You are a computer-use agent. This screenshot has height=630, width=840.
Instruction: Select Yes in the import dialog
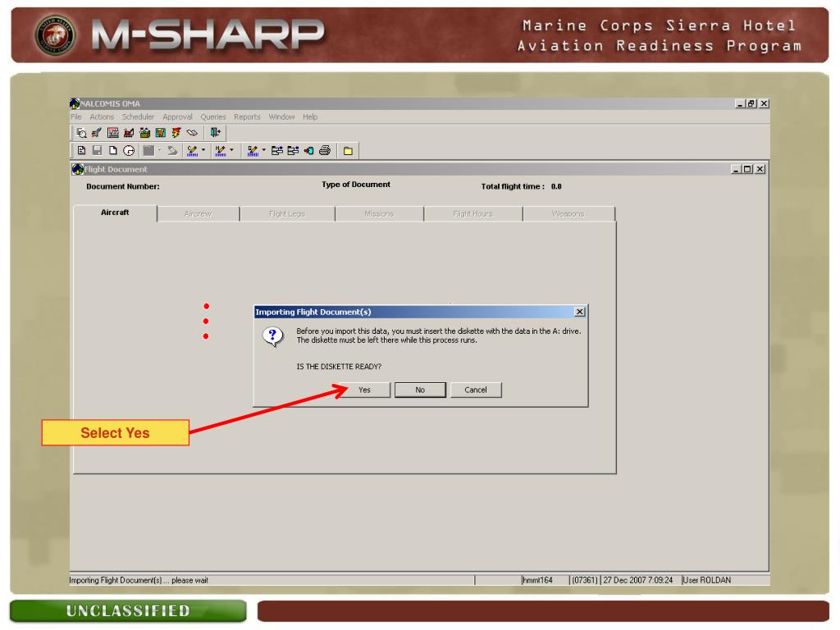(364, 390)
